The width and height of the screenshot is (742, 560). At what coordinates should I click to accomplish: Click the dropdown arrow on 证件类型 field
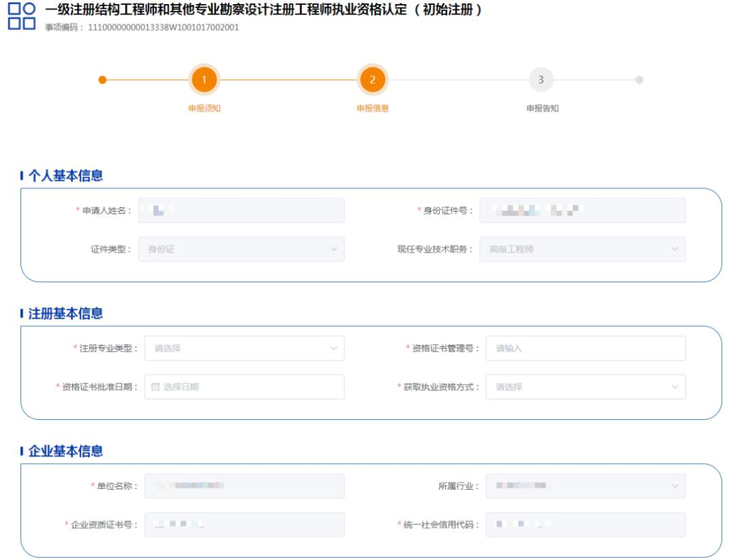tap(333, 249)
